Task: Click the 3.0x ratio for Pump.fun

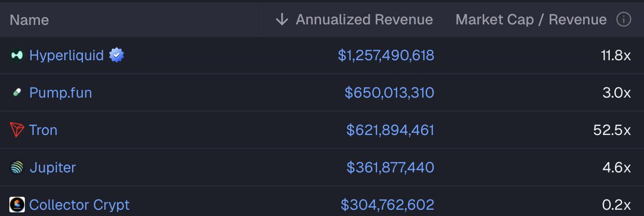Action: pyautogui.click(x=617, y=93)
